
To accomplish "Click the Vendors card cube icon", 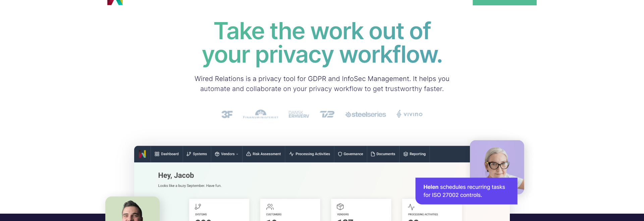I will point(340,207).
